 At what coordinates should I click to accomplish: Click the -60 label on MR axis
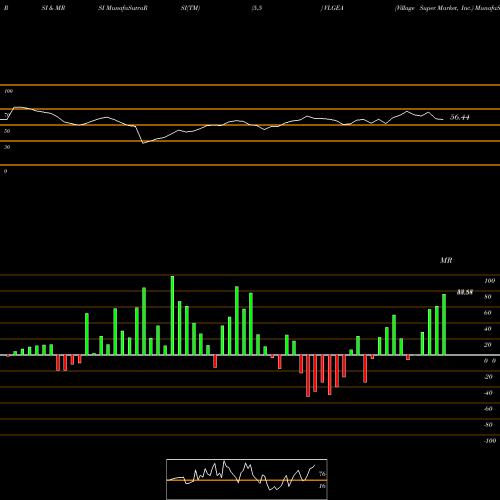coord(488,409)
